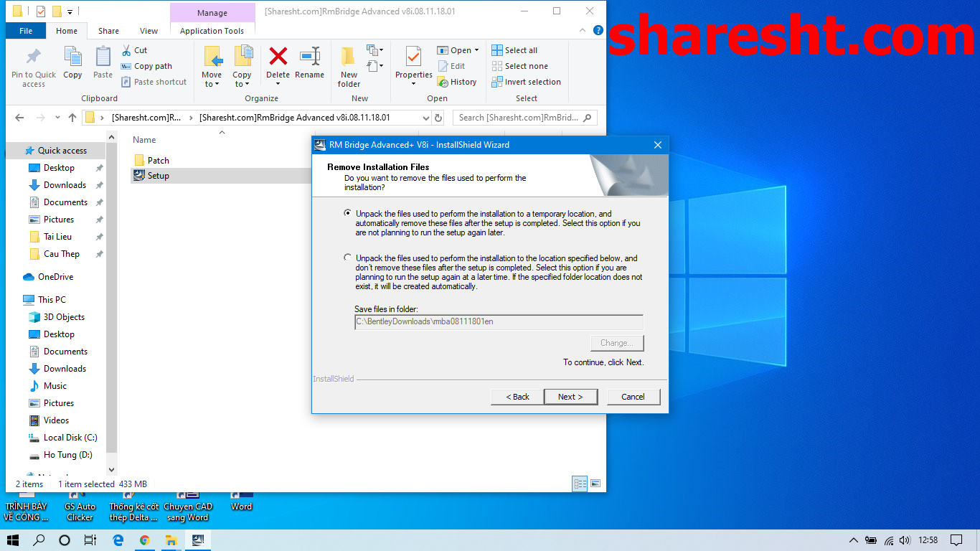
Task: Click Select all in the ribbon
Action: pyautogui.click(x=514, y=50)
